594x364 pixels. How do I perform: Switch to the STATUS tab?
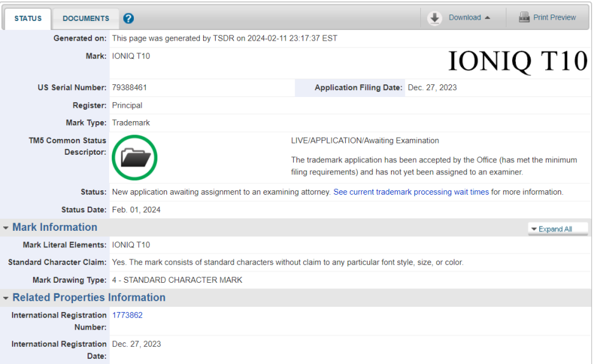pyautogui.click(x=28, y=18)
